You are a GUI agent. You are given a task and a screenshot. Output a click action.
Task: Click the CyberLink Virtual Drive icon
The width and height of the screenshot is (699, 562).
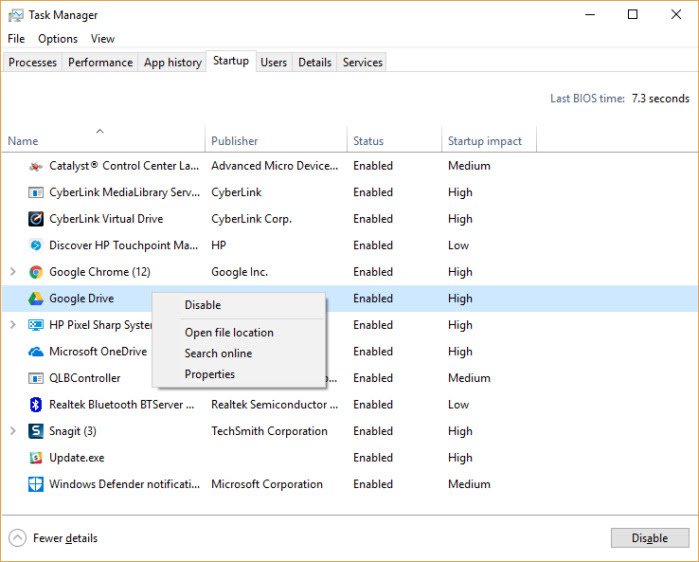[x=36, y=219]
